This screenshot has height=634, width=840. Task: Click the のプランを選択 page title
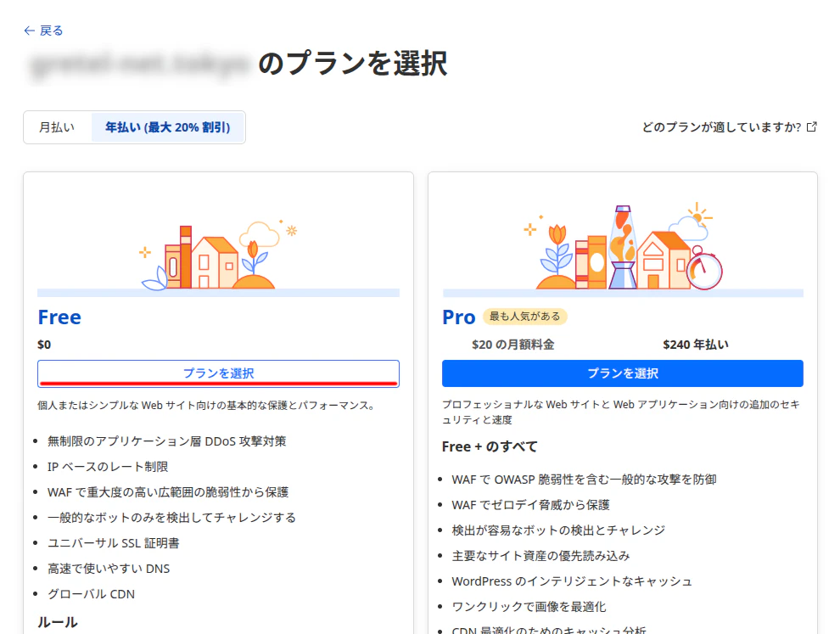[x=352, y=64]
